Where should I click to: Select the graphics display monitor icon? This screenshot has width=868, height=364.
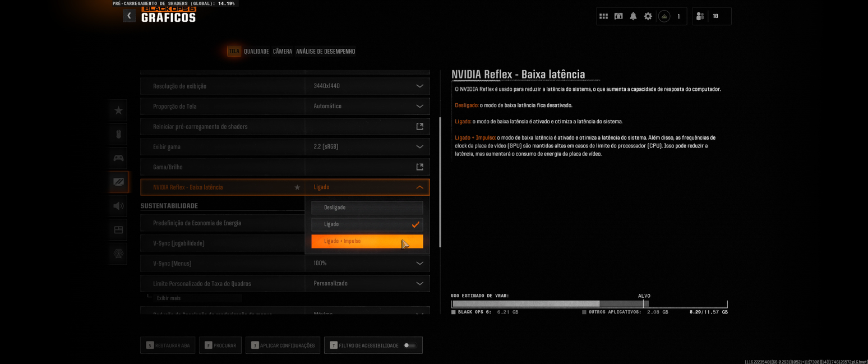coord(118,182)
